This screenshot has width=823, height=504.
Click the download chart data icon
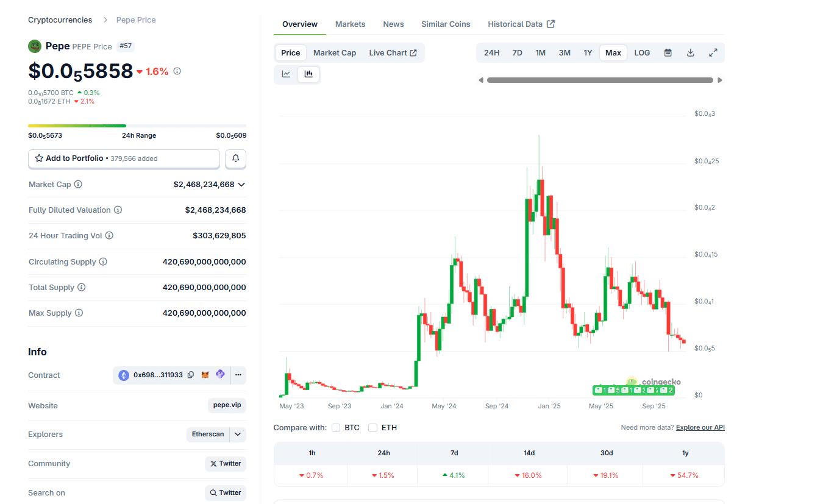point(690,52)
